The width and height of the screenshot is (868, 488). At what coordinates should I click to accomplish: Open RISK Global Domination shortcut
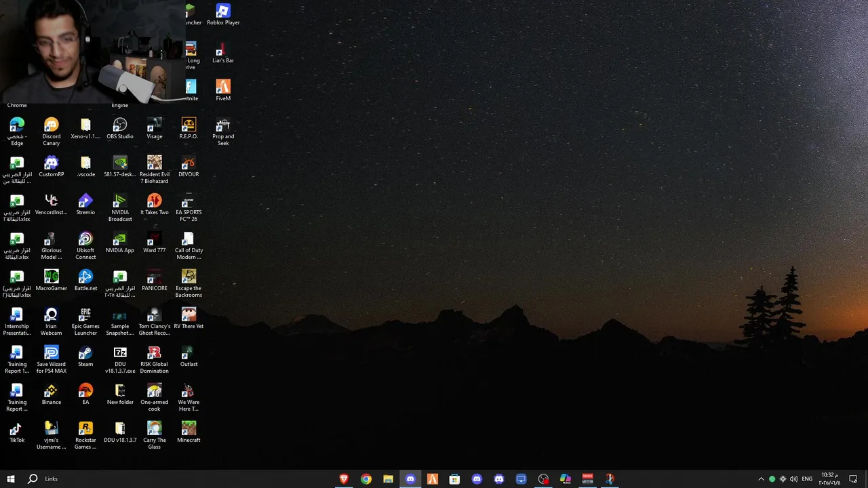(x=155, y=359)
